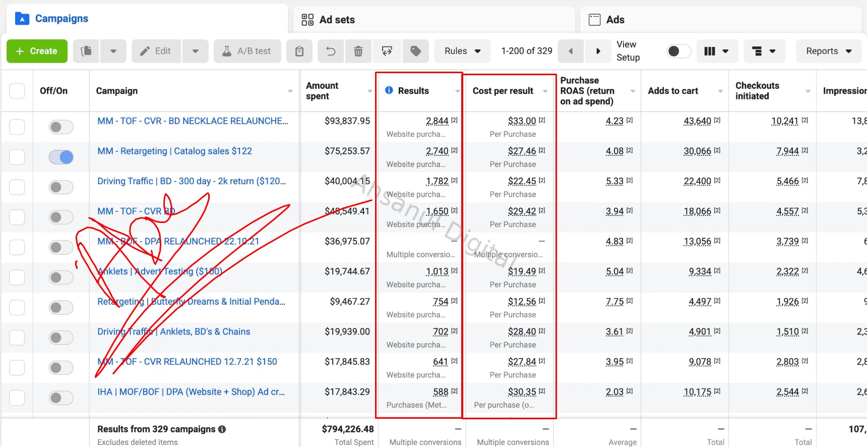Click the duplicate campaign icon
The image size is (868, 447).
click(86, 51)
